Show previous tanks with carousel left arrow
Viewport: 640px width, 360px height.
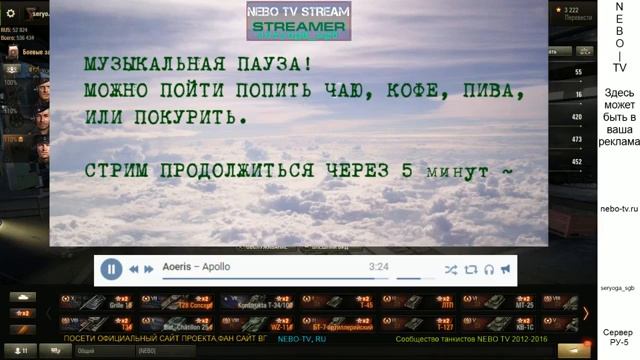[x=49, y=313]
